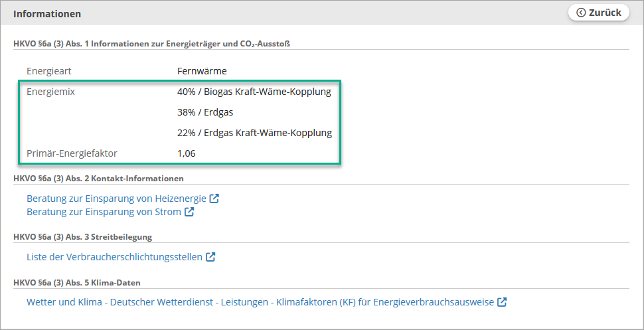Click external link icon after Energieverbrauchsausweise
Viewport: 644px width, 330px height.
(x=503, y=302)
